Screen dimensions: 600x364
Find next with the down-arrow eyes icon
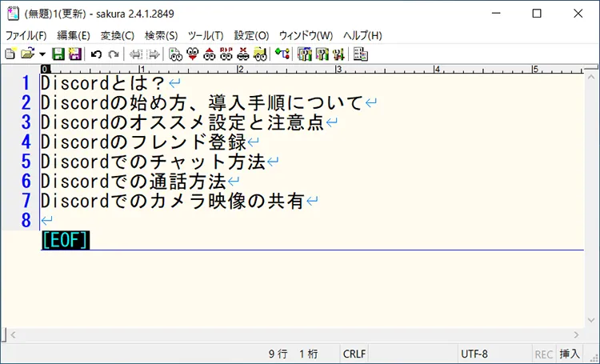tap(193, 54)
